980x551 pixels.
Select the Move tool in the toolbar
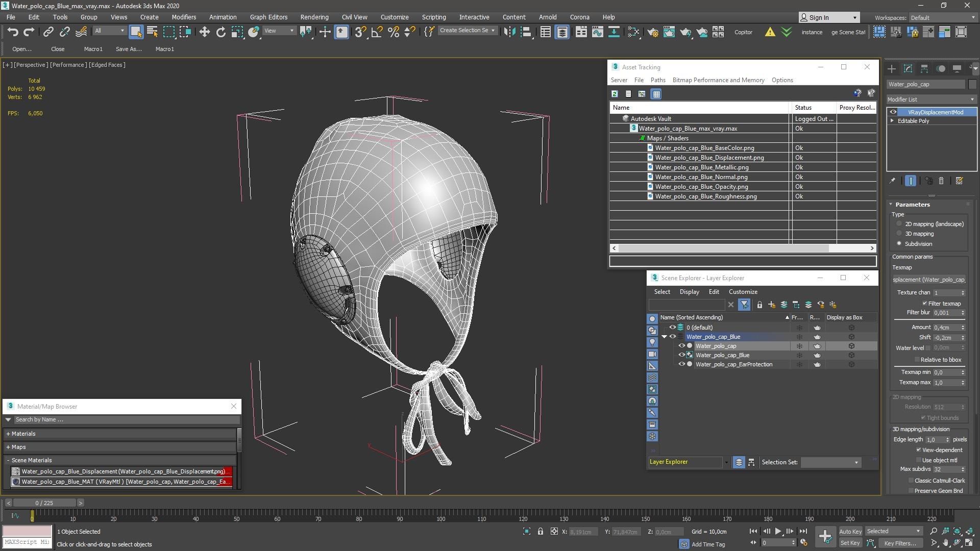(x=204, y=32)
